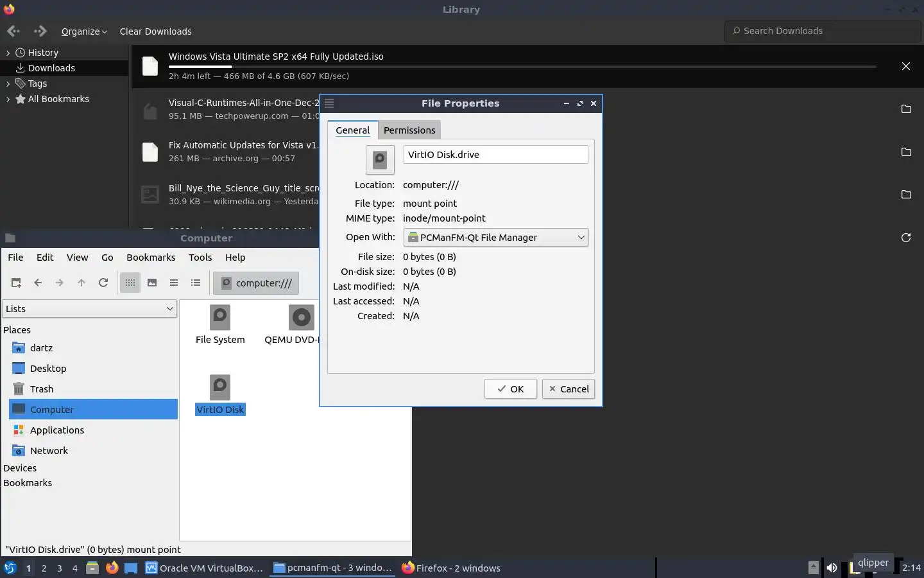
Task: Switch to Firefox - 2 windows task
Action: coord(451,568)
